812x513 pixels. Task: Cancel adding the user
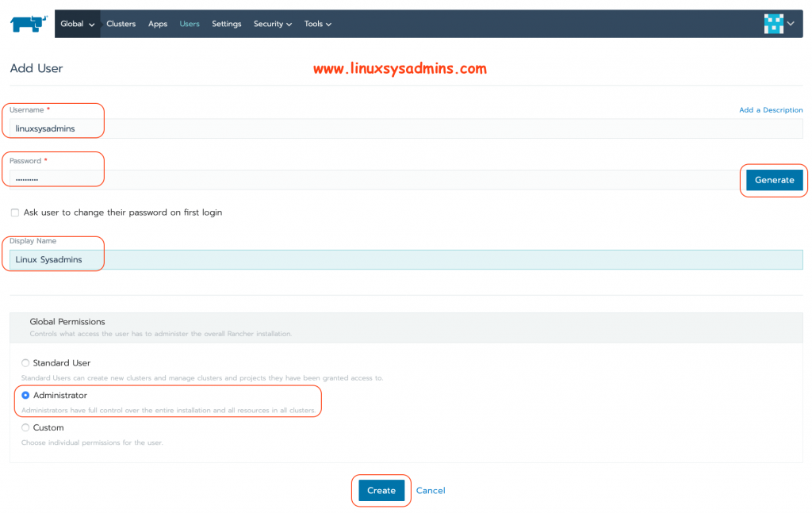[431, 490]
